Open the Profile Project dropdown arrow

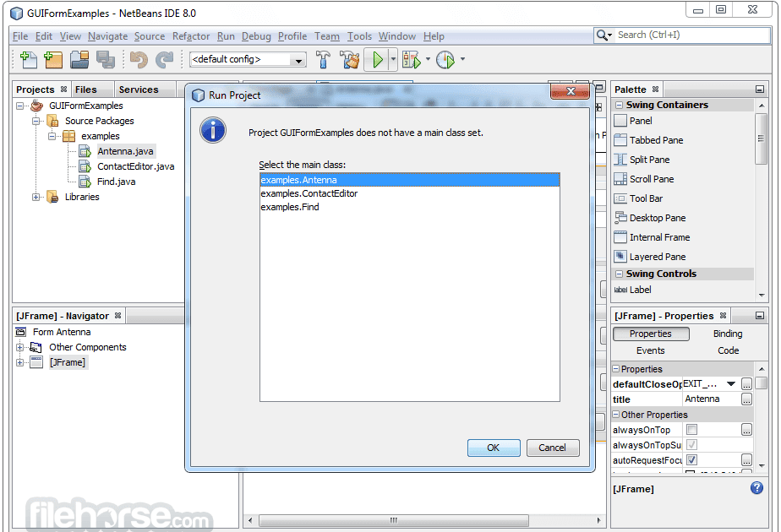[x=462, y=60]
